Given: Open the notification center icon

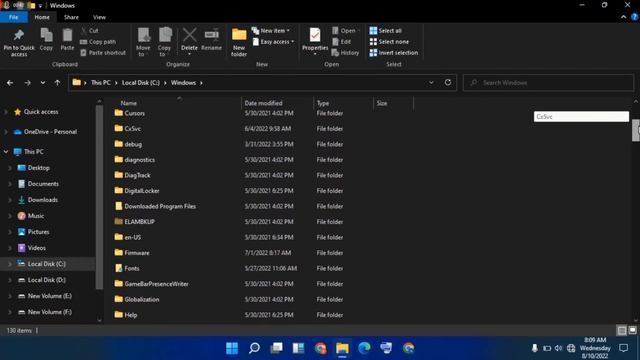Looking at the screenshot, I should click(x=623, y=348).
